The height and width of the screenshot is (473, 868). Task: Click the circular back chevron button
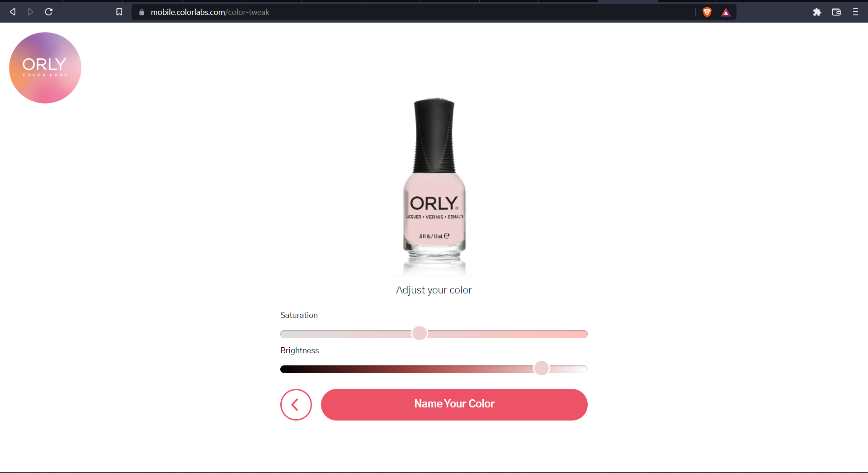[296, 405]
